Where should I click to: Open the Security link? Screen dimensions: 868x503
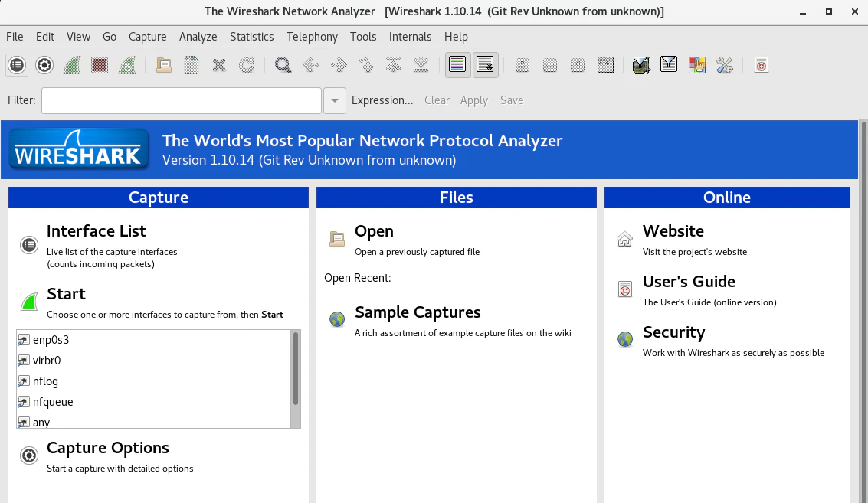(x=673, y=332)
